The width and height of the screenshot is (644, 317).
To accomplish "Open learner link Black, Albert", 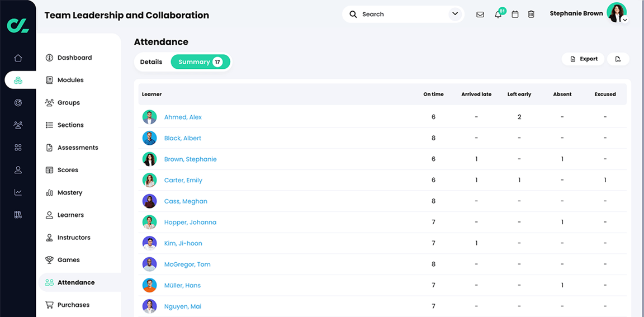I will click(x=183, y=138).
